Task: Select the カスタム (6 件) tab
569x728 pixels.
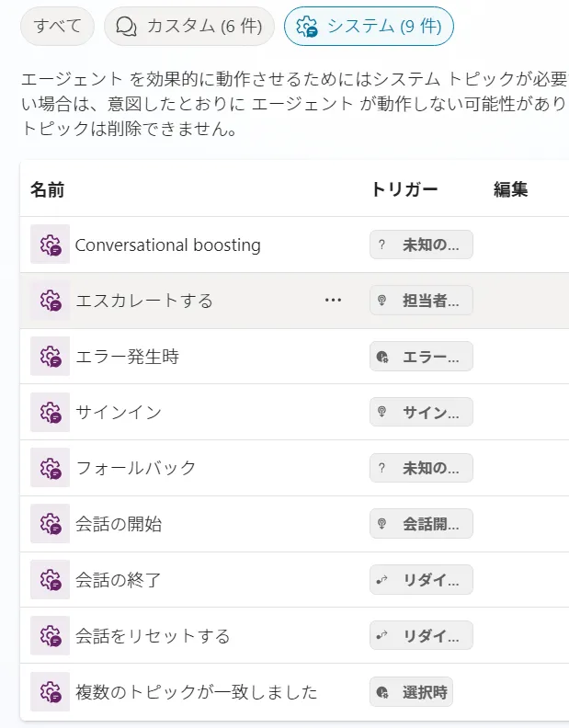Action: [x=189, y=27]
